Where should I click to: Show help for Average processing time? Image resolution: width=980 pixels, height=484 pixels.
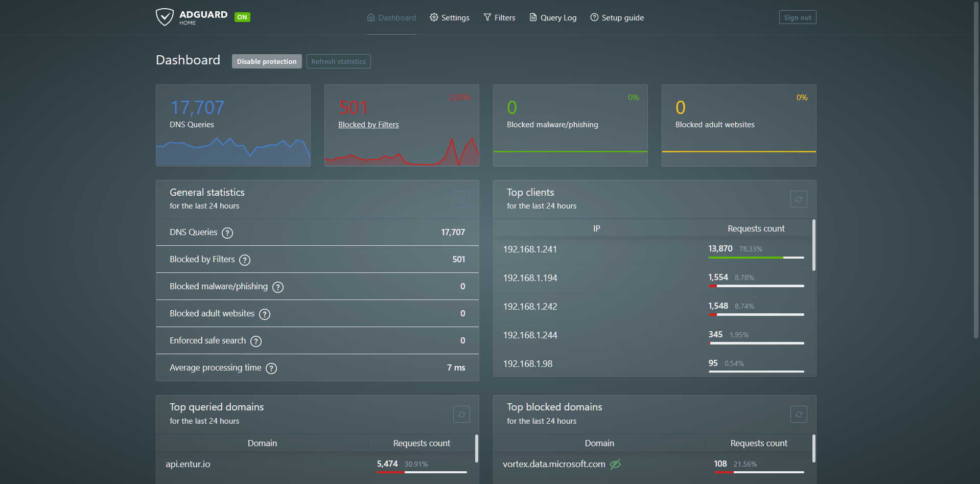271,368
